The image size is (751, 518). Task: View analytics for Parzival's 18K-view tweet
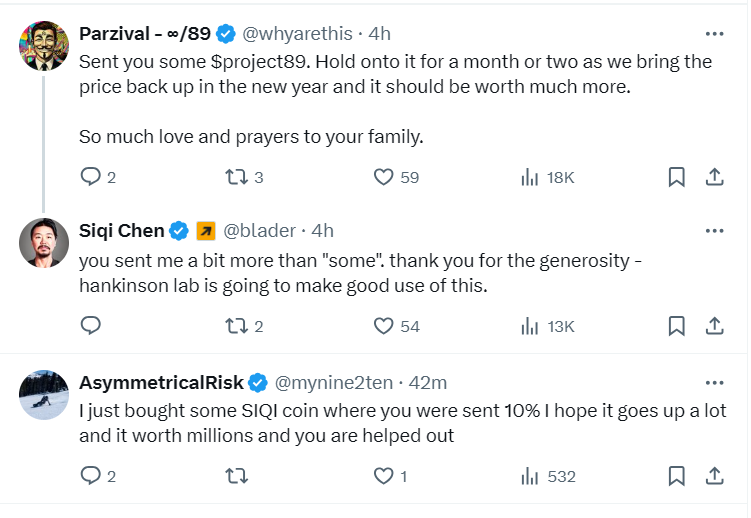(x=530, y=177)
